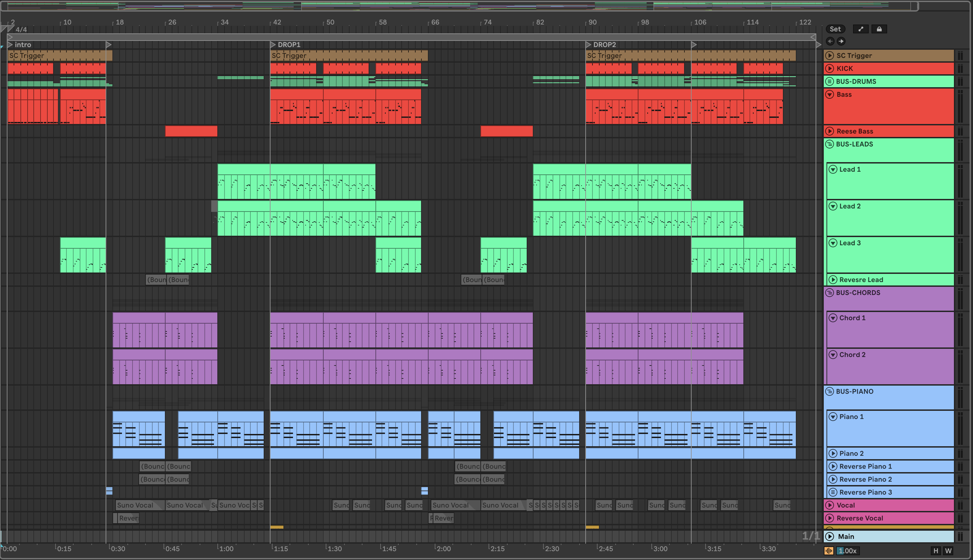Click the BUS-PIANO group icon

[830, 391]
